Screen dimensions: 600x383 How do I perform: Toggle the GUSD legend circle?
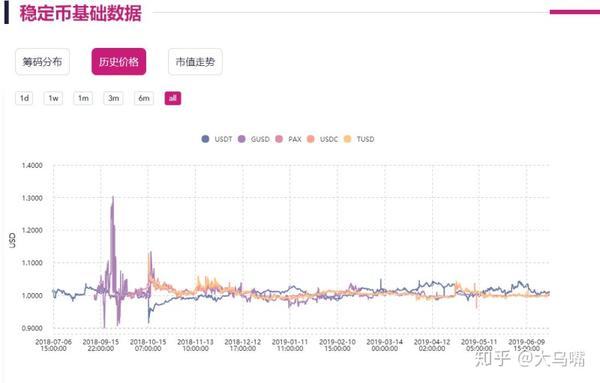(241, 139)
